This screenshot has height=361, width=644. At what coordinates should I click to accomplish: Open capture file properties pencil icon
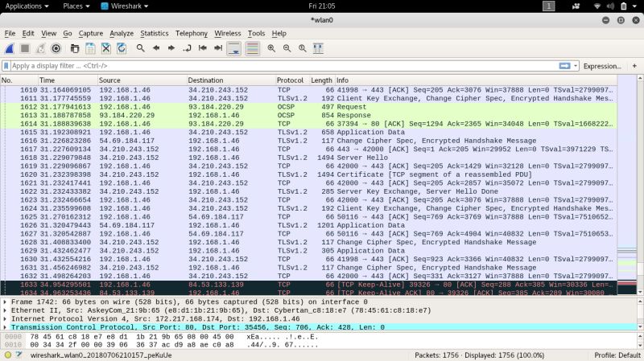click(x=19, y=355)
